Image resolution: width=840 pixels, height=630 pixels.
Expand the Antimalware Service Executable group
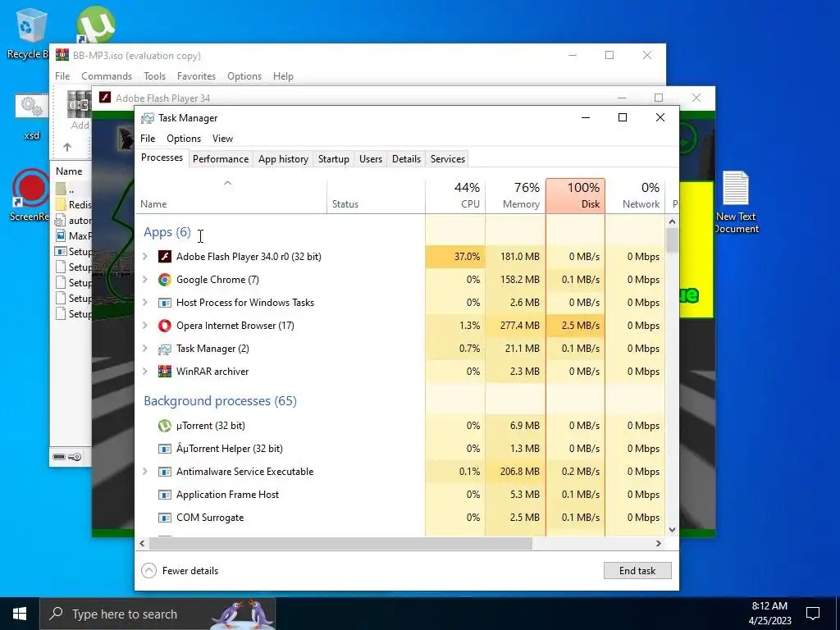[144, 472]
